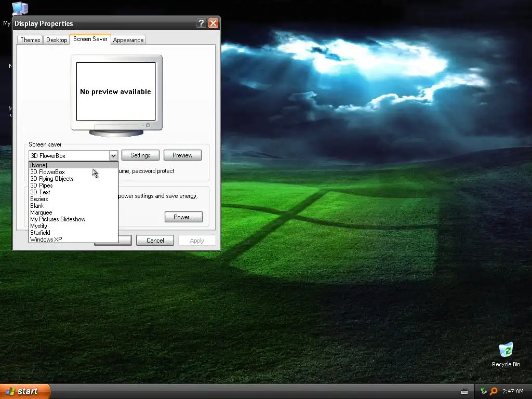This screenshot has width=532, height=399.
Task: Open the Recycle Bin desktop icon
Action: [x=506, y=354]
